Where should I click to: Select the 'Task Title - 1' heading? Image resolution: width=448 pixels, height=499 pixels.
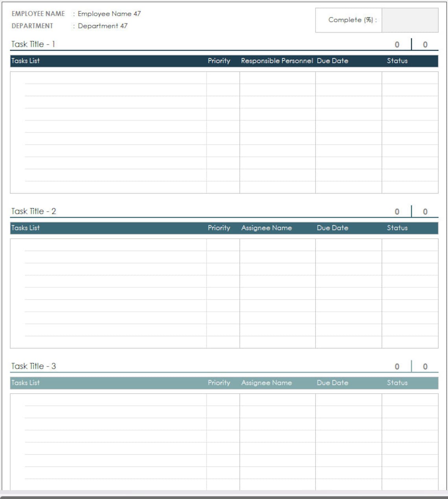33,44
